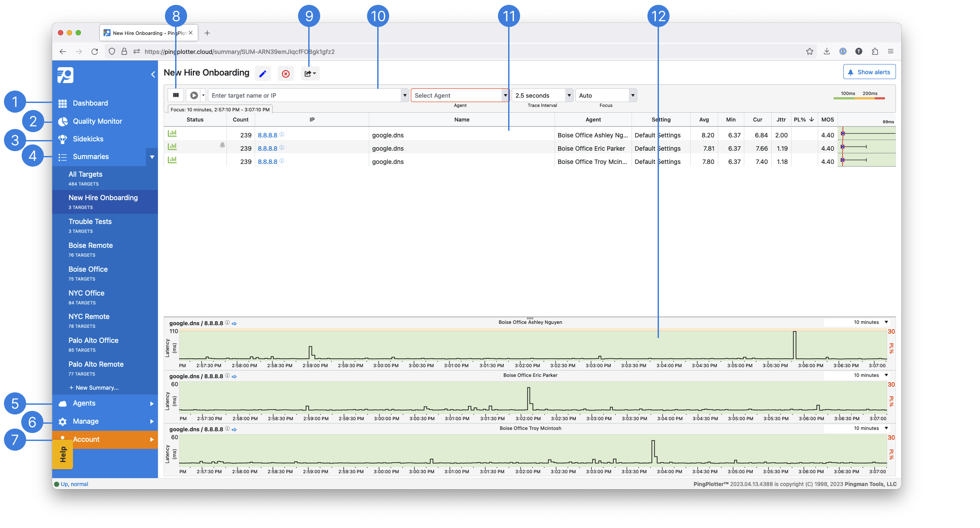Collapse the sidebar with the chevron arrow
This screenshot has height=528, width=980.
pyautogui.click(x=153, y=74)
